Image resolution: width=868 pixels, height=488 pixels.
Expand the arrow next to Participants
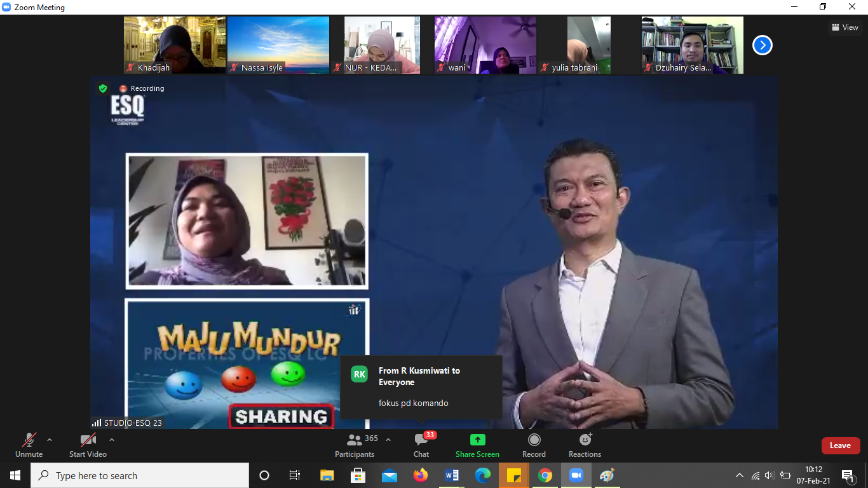pos(388,440)
